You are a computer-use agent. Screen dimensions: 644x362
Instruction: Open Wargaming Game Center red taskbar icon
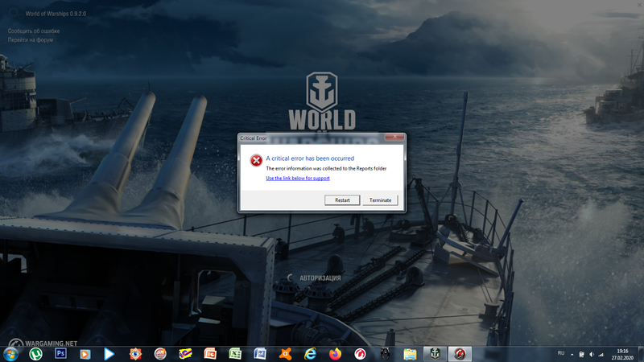(360, 354)
